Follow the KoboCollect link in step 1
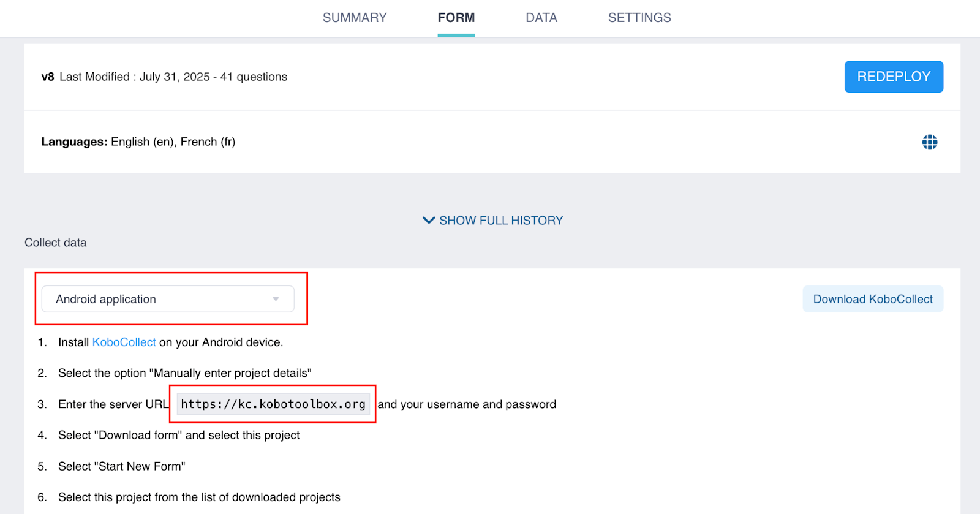 click(x=124, y=342)
